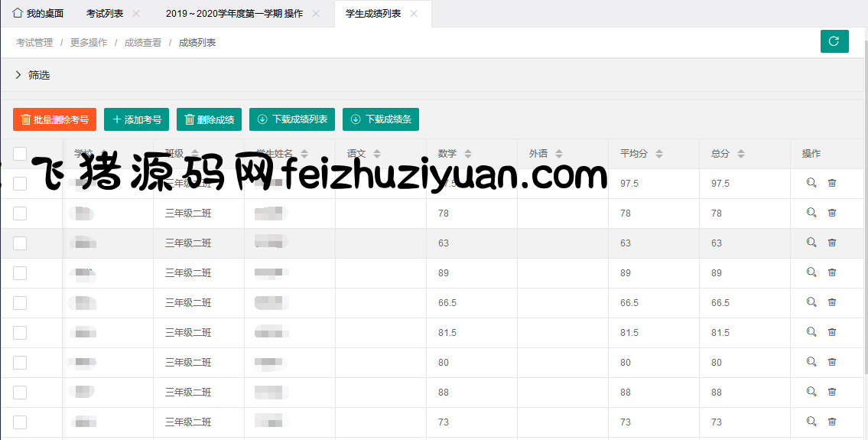Switch to the 考试列表 tab
Screen dimensions: 868x440
pos(105,14)
